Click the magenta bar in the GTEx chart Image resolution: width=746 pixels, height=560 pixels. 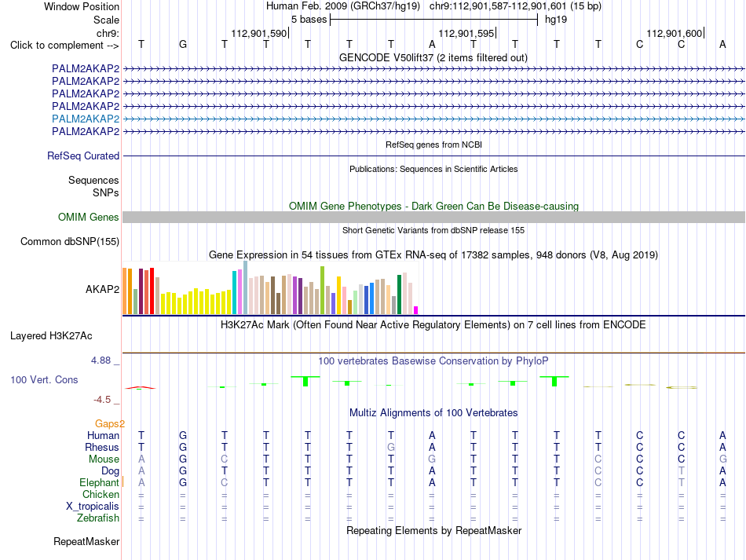pyautogui.click(x=416, y=310)
